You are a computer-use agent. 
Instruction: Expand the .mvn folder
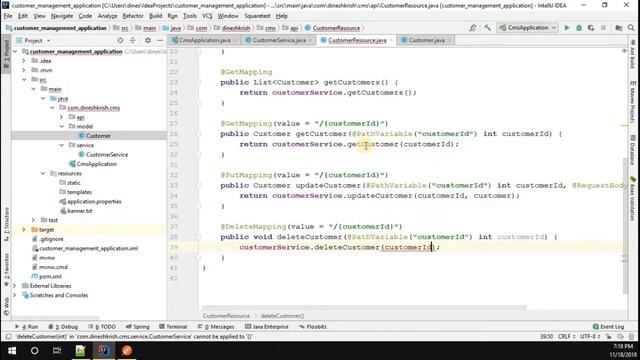(x=24, y=70)
